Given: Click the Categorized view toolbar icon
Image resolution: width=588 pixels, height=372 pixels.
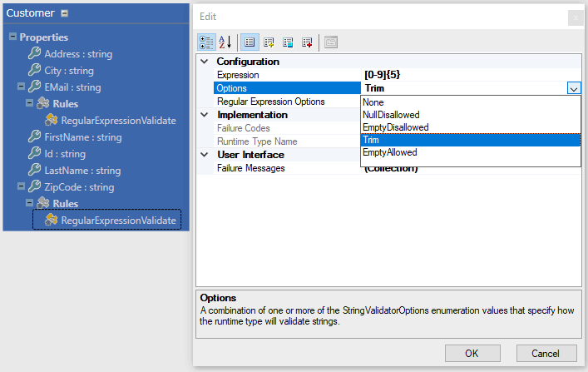Looking at the screenshot, I should (206, 42).
